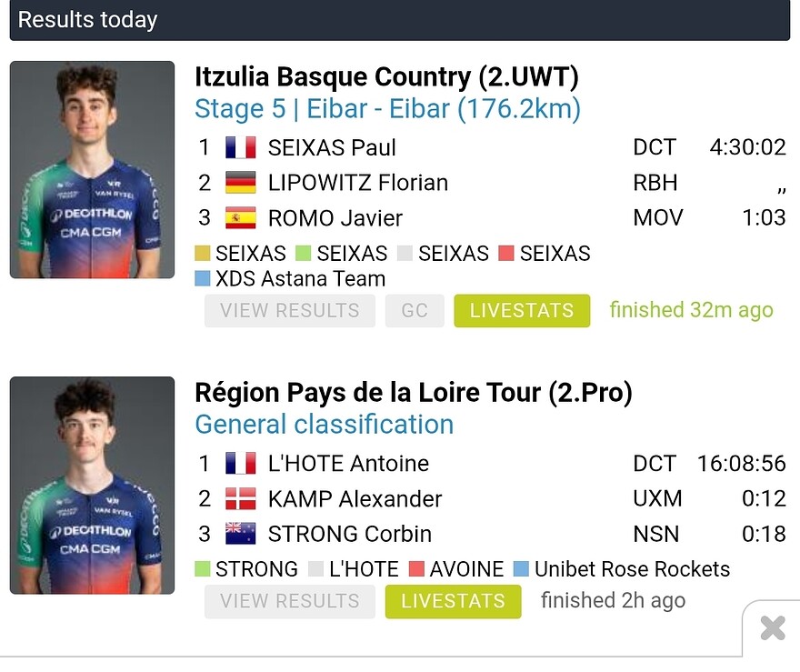Open LIVESTATS for Région Pays de la Loire Tour
Image resolution: width=800 pixels, height=672 pixels.
pyautogui.click(x=453, y=601)
